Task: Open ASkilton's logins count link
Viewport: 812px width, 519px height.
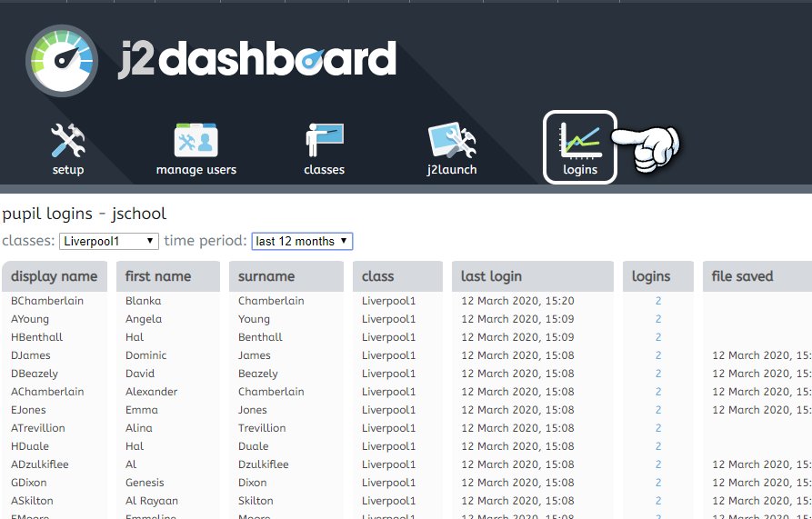Action: [x=658, y=501]
